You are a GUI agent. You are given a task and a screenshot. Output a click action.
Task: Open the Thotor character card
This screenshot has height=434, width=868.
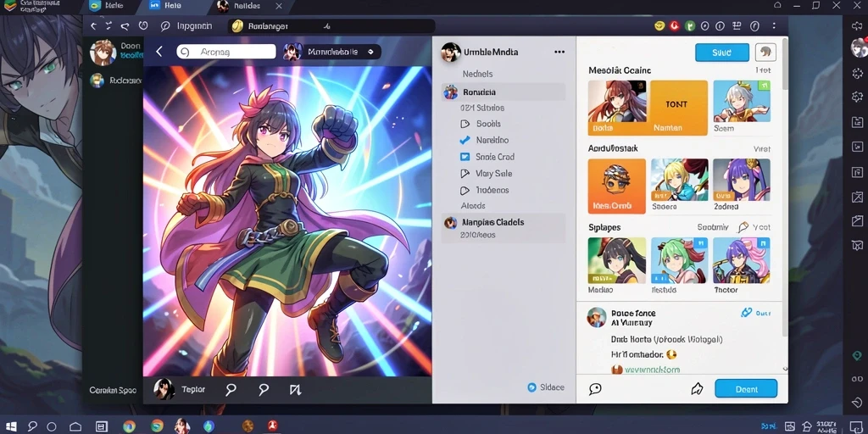[742, 264]
